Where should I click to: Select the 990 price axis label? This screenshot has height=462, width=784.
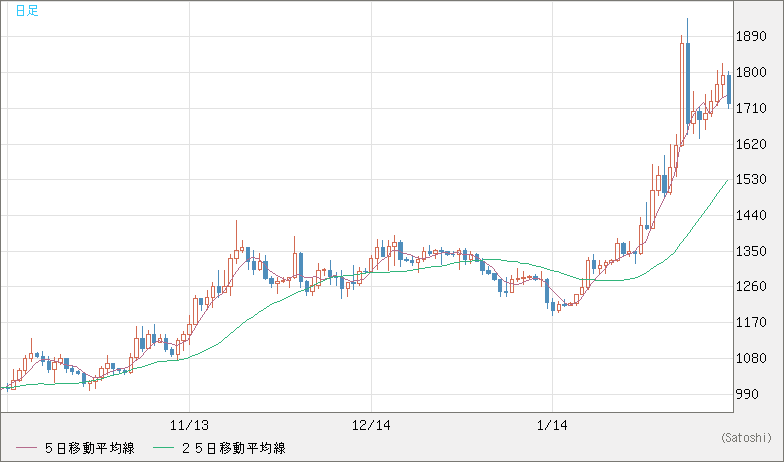[747, 394]
